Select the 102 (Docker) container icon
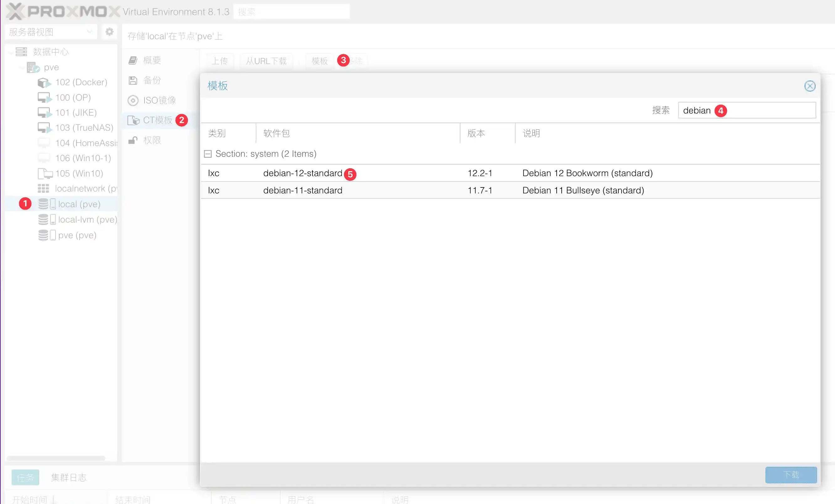 tap(44, 82)
